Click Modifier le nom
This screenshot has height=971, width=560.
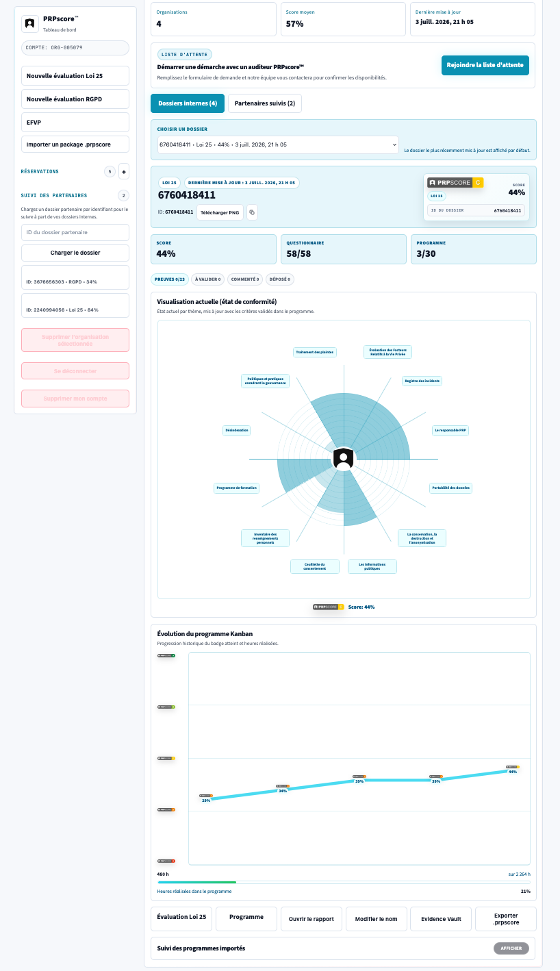tap(377, 919)
